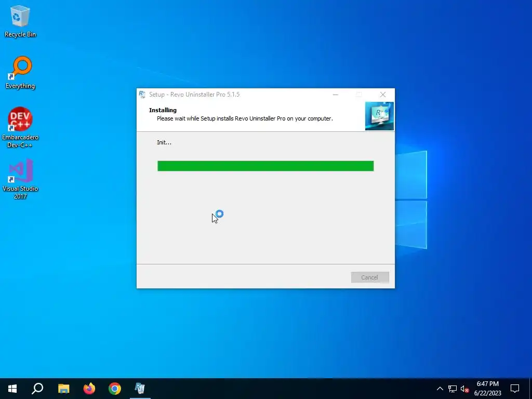
Task: Click the 'Installing' heading text
Action: [x=163, y=110]
